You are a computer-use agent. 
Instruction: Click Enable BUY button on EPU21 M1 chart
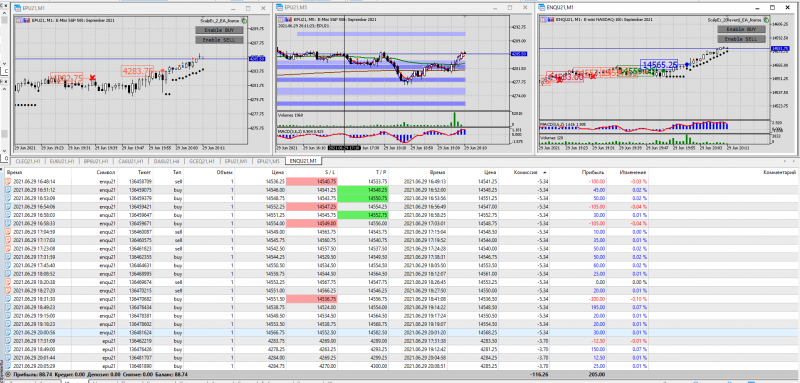[219, 30]
